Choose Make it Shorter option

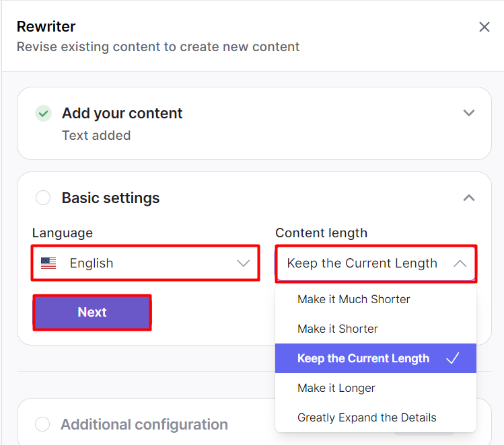(338, 329)
